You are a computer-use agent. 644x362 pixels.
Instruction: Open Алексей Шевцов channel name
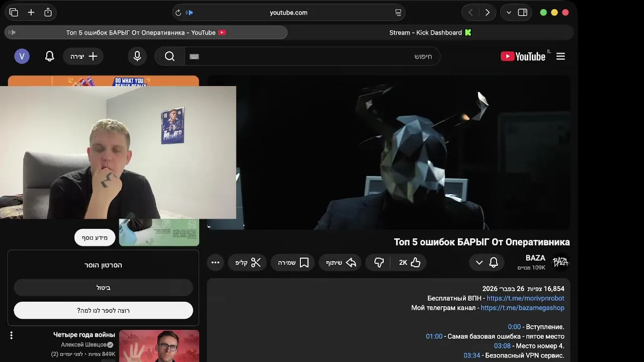[84, 345]
